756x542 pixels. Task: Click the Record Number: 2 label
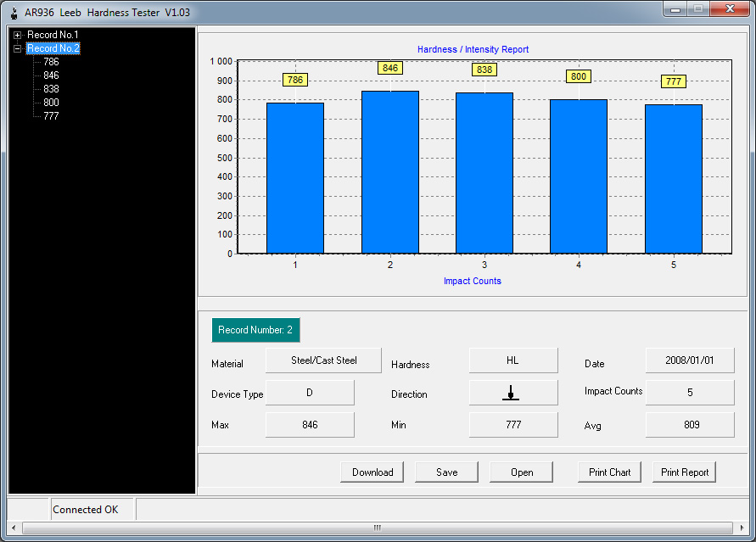pyautogui.click(x=255, y=330)
